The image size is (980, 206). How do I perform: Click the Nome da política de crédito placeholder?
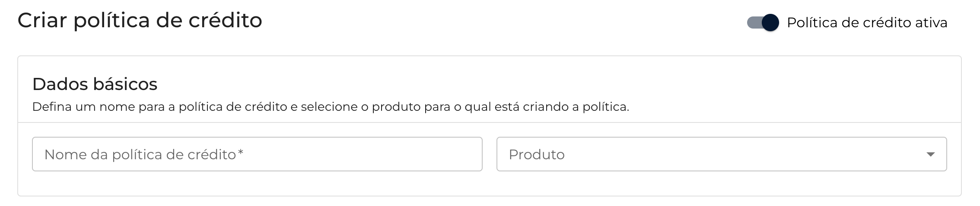click(140, 154)
